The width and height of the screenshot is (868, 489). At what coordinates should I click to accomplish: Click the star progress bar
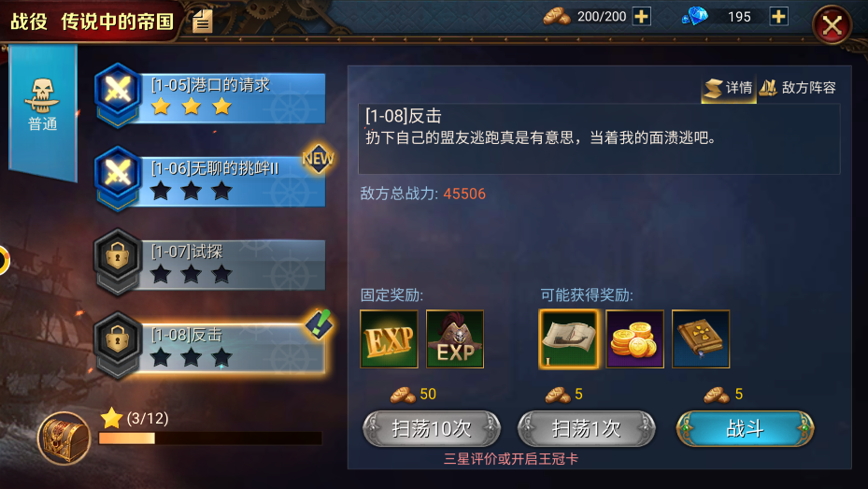point(210,439)
